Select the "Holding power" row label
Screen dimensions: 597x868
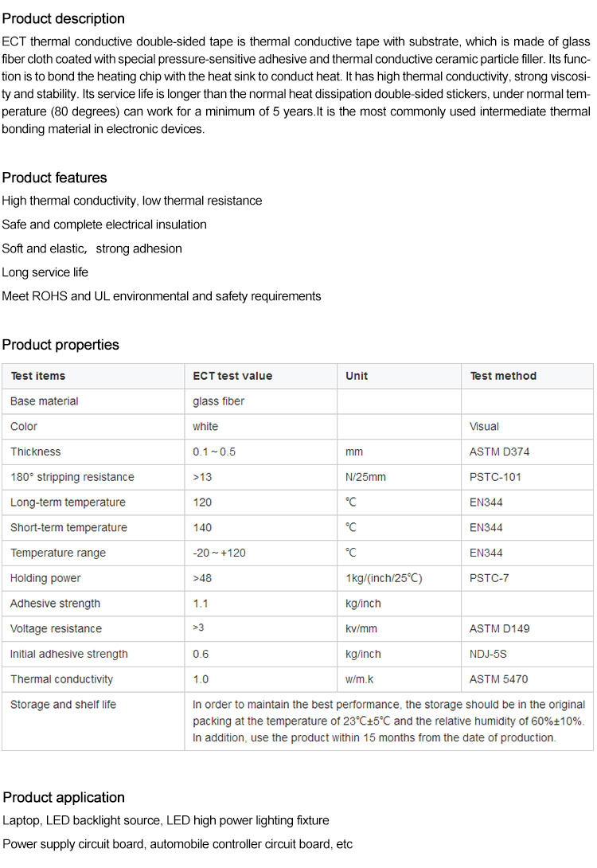45,578
